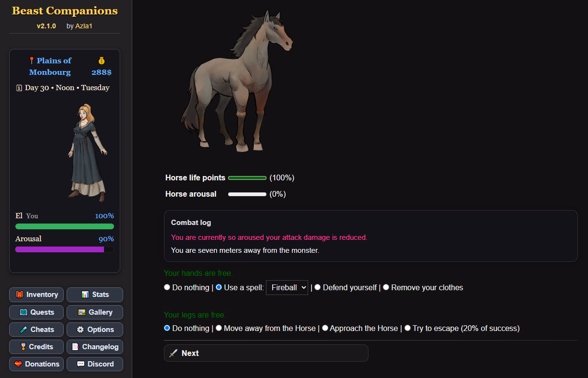Click the Discord speech bubble icon
Image resolution: width=588 pixels, height=378 pixels.
click(81, 364)
